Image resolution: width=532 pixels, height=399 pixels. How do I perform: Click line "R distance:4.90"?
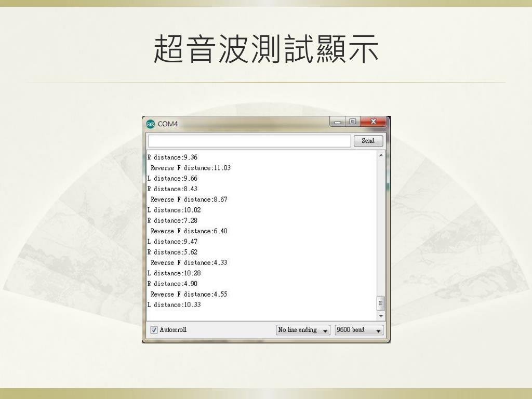tap(172, 284)
